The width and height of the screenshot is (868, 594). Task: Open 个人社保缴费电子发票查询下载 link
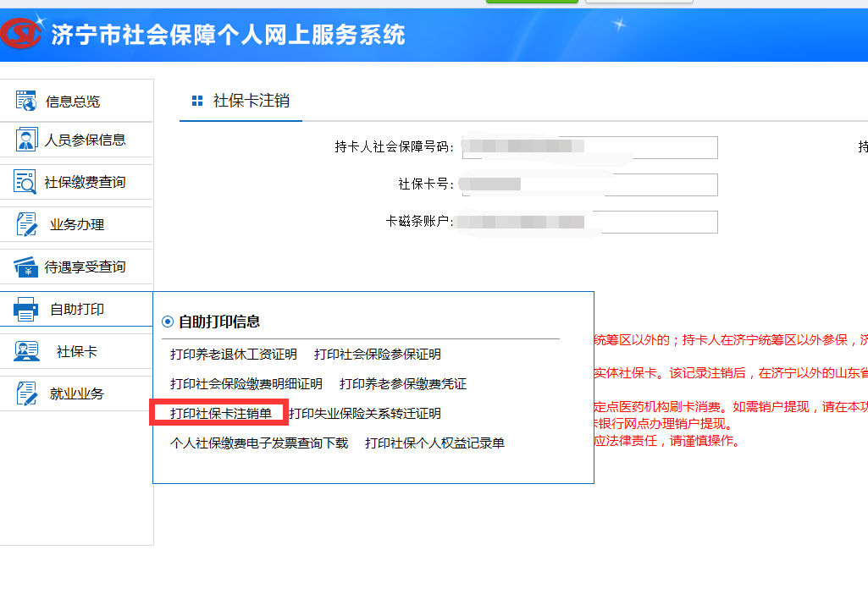coord(259,443)
